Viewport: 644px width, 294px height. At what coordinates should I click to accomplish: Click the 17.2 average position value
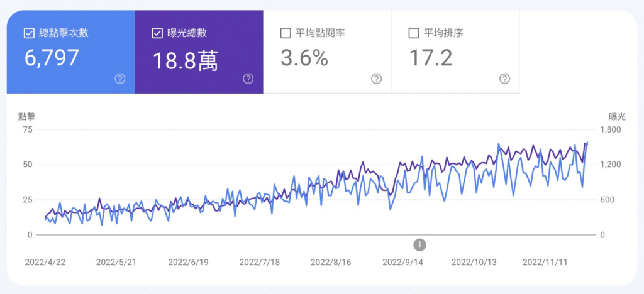tap(431, 58)
